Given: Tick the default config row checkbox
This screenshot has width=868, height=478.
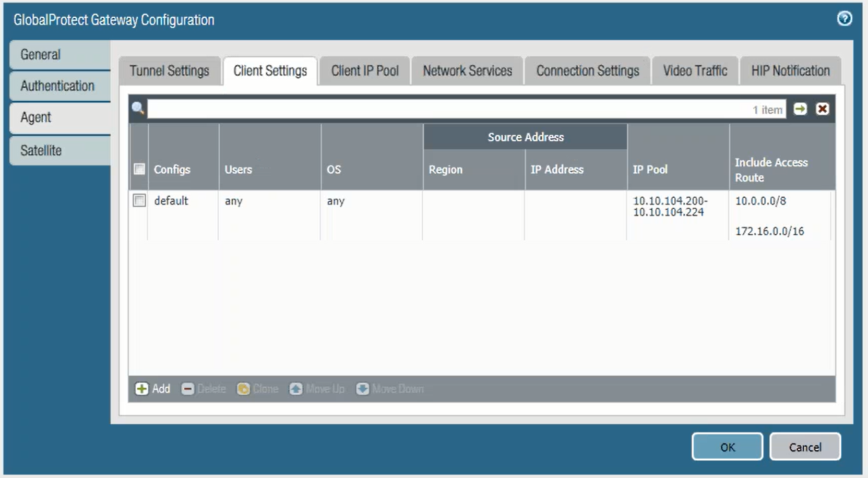Looking at the screenshot, I should [139, 200].
